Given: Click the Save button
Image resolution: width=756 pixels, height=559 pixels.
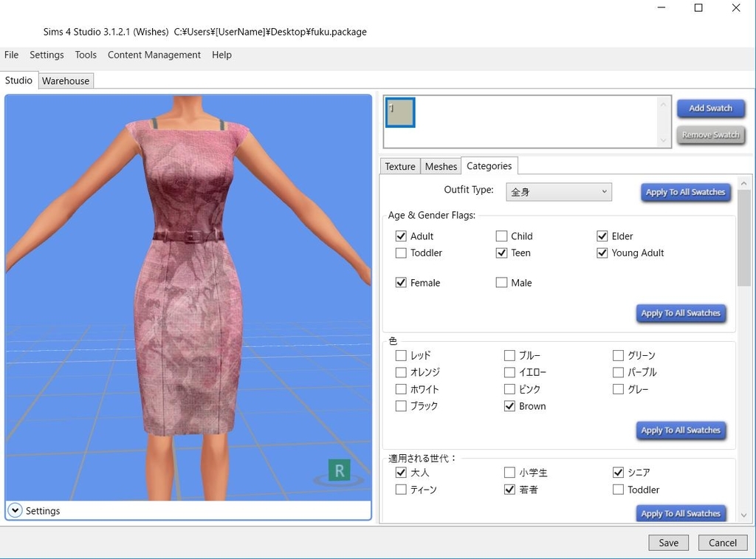Looking at the screenshot, I should point(668,543).
